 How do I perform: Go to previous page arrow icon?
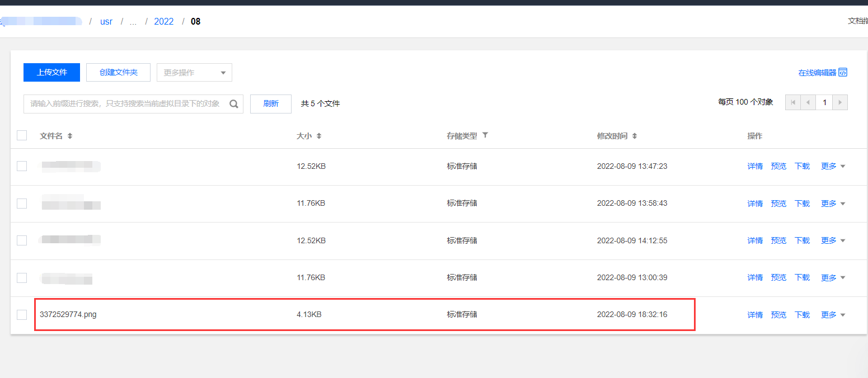(x=808, y=102)
